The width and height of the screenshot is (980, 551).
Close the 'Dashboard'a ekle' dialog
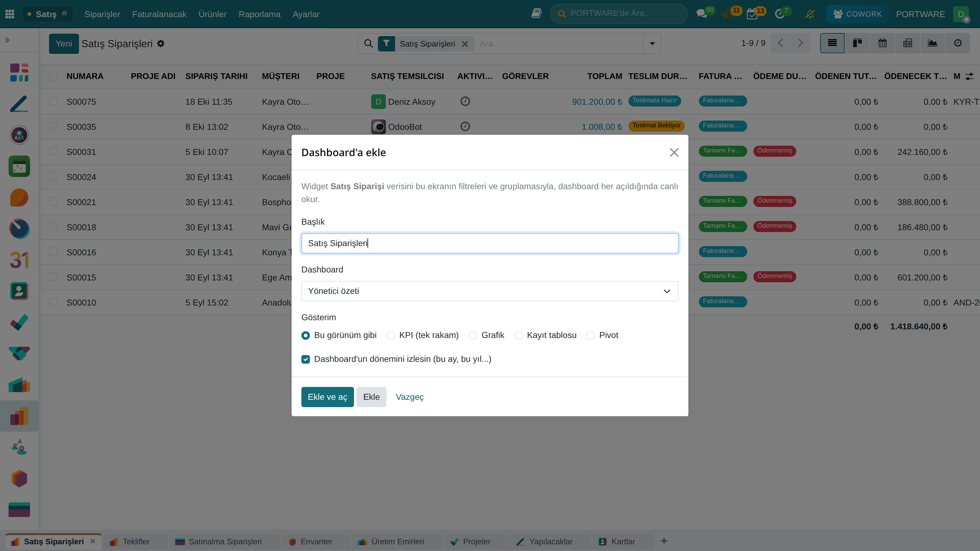[674, 152]
